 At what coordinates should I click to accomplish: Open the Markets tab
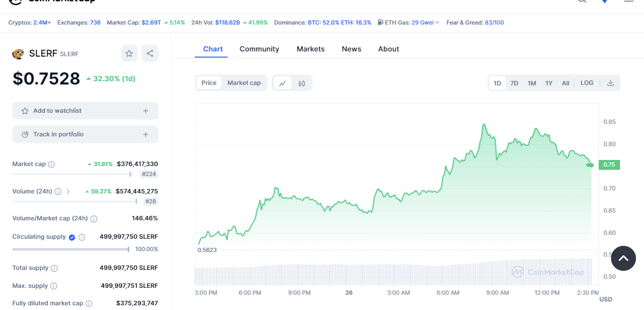pyautogui.click(x=311, y=49)
